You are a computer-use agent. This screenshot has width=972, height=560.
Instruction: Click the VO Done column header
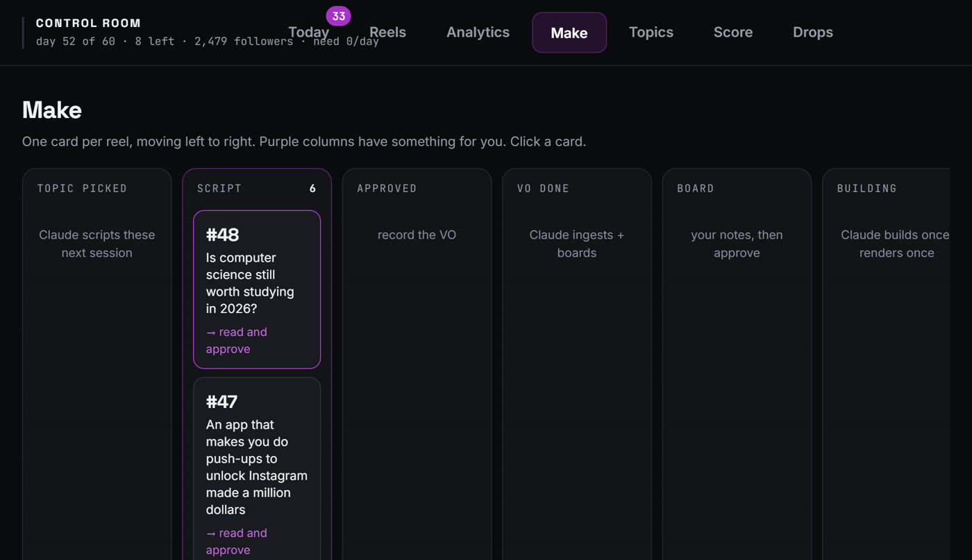pyautogui.click(x=543, y=188)
